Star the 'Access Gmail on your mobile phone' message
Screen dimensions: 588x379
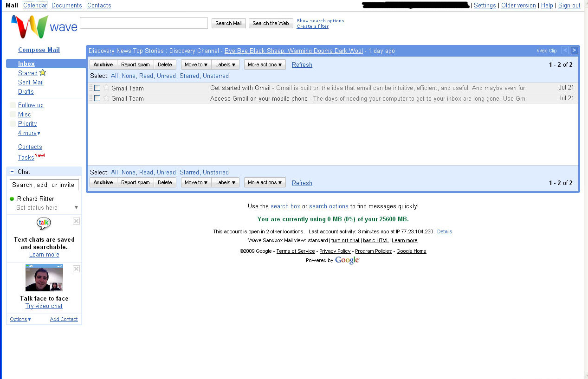pos(106,98)
